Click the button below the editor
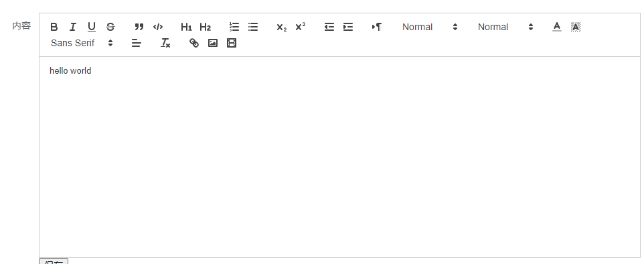Image resolution: width=644 pixels, height=264 pixels. (x=54, y=261)
